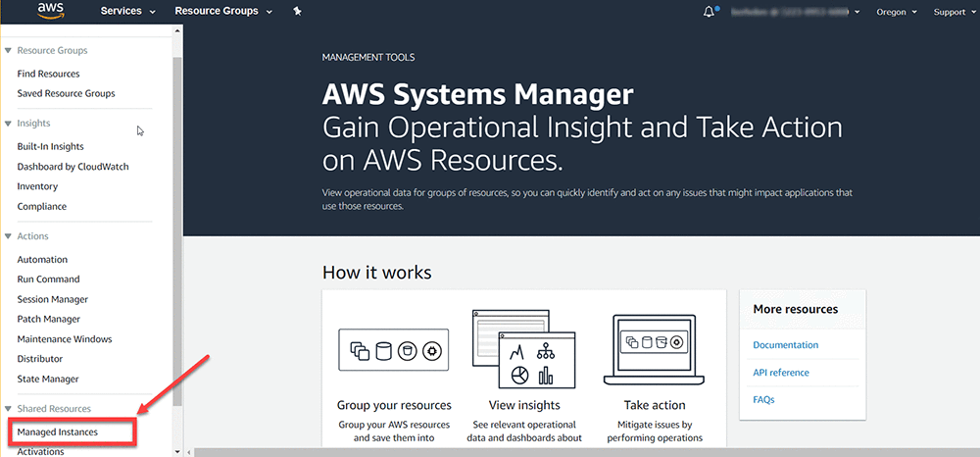Open the FAQs link

[x=763, y=399]
